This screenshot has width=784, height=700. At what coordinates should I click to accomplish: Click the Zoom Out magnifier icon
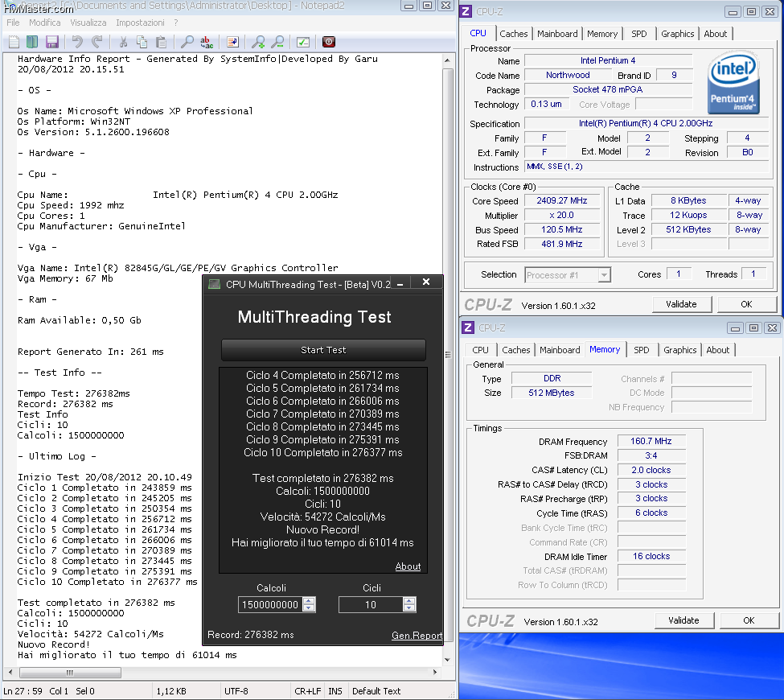[278, 42]
